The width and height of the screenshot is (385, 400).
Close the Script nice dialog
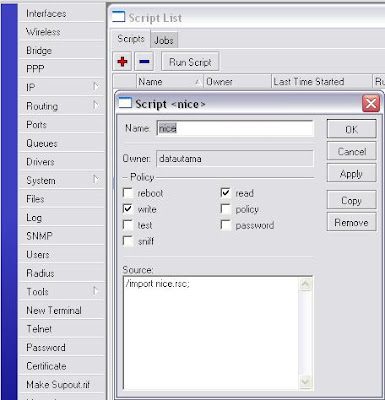(371, 103)
